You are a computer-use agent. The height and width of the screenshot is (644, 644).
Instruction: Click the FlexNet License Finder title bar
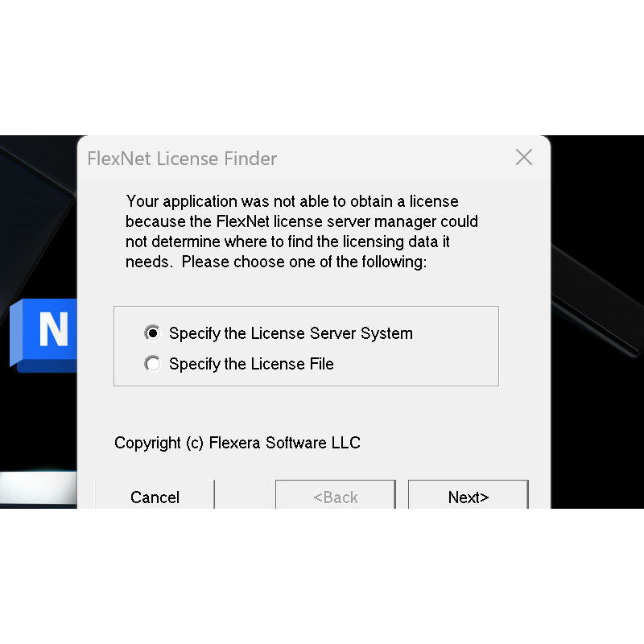295,158
